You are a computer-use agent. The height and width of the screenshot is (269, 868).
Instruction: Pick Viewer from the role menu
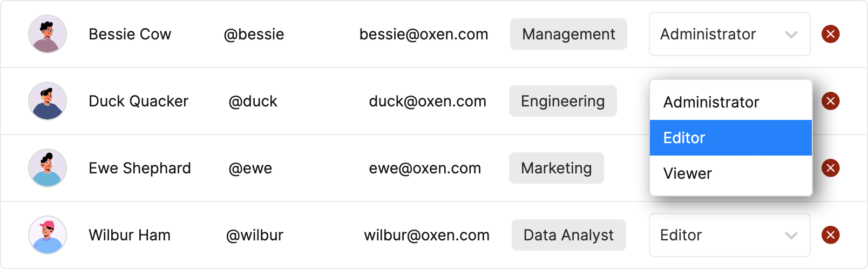[731, 173]
